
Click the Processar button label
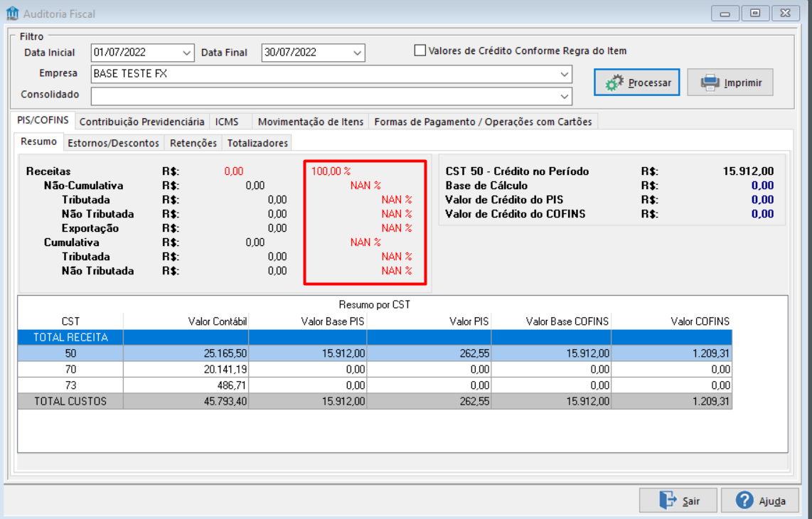[649, 83]
